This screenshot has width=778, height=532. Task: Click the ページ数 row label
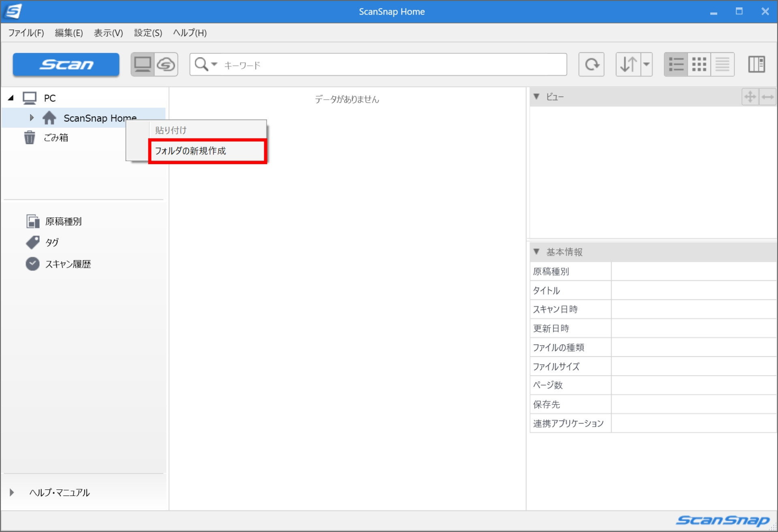click(x=548, y=385)
